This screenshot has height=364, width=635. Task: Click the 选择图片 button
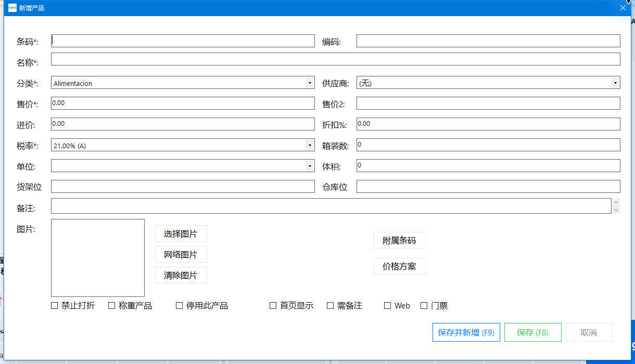pyautogui.click(x=181, y=234)
